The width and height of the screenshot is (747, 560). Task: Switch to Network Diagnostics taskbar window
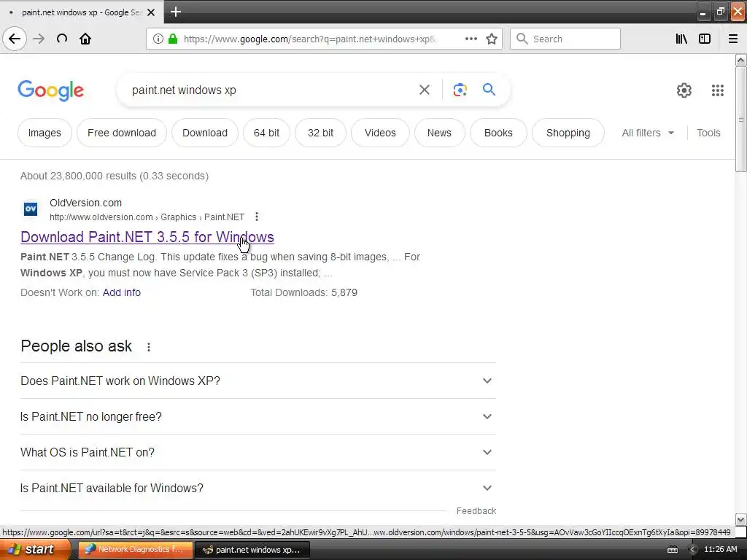coord(135,550)
